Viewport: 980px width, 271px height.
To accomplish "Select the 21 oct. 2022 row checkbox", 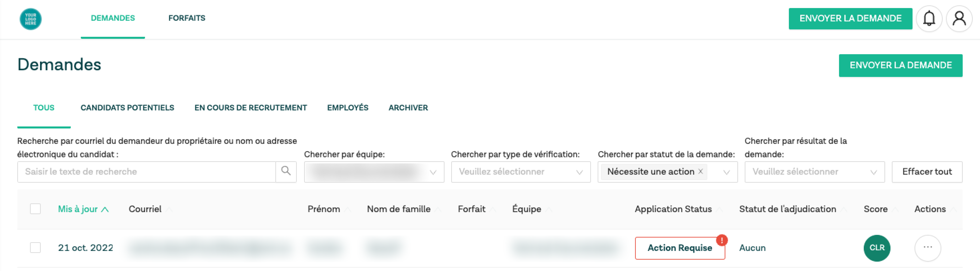I will 35,248.
